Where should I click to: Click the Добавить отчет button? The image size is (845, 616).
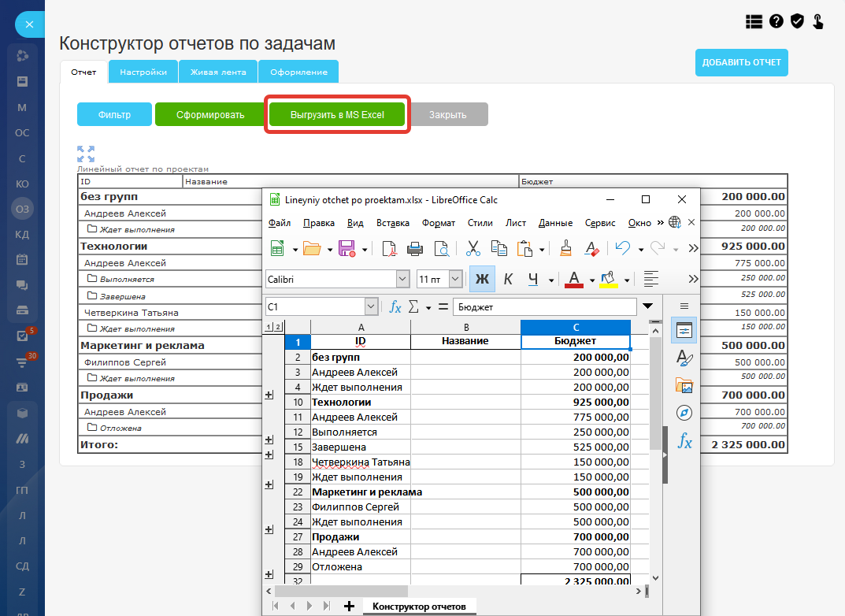click(741, 62)
